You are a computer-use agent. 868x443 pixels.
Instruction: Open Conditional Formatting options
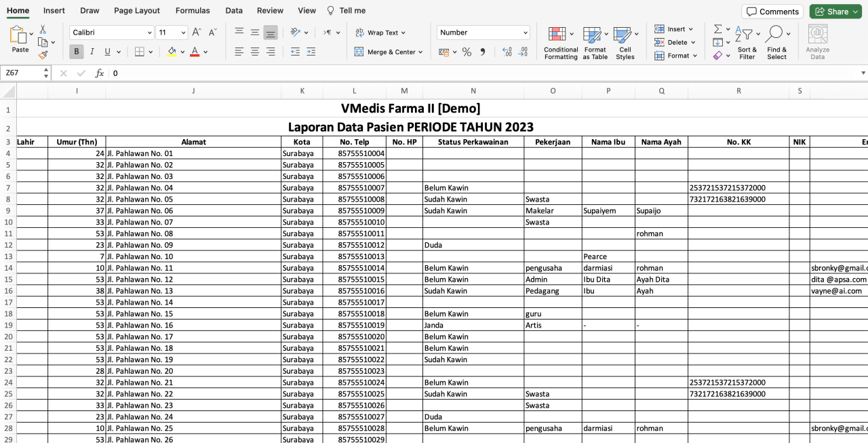point(560,43)
